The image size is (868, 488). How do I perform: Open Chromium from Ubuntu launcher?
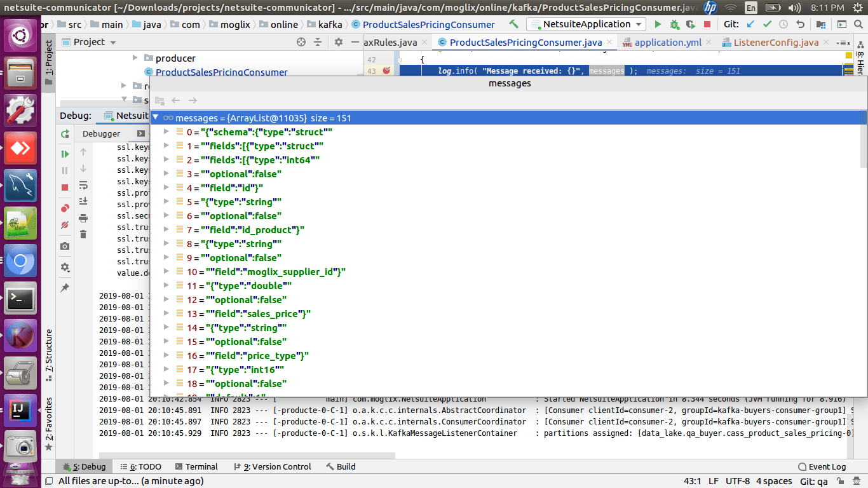[20, 260]
